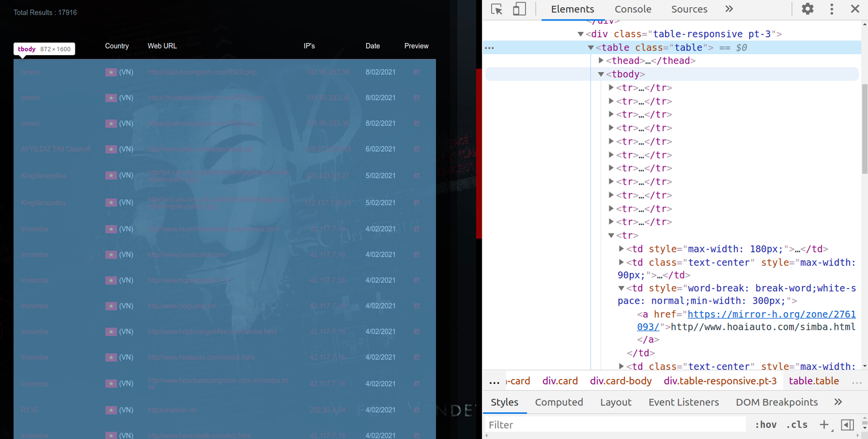Open the DevTools three-dot customize menu
Image resolution: width=868 pixels, height=439 pixels.
click(832, 9)
